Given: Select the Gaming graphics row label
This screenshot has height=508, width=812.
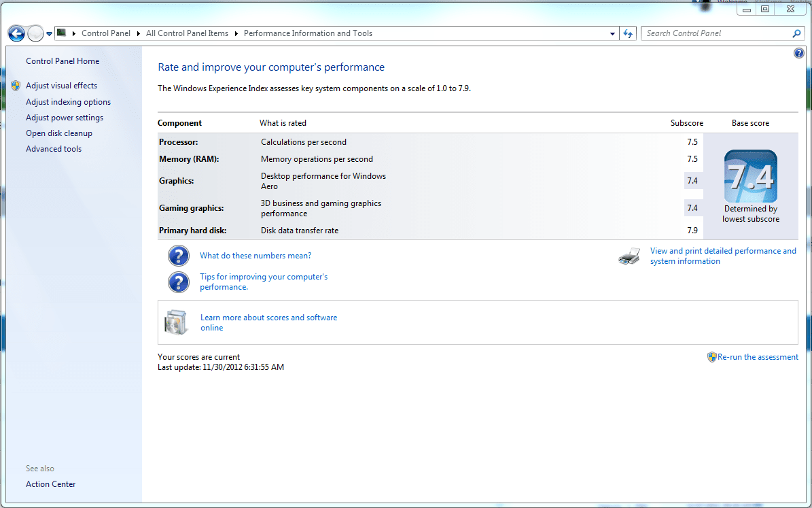Looking at the screenshot, I should point(192,208).
